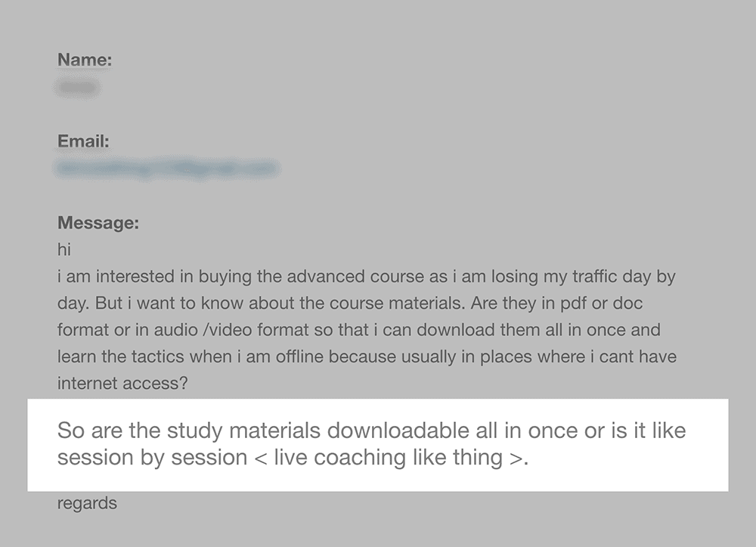Click the Name: label
The height and width of the screenshot is (547, 756).
click(85, 60)
